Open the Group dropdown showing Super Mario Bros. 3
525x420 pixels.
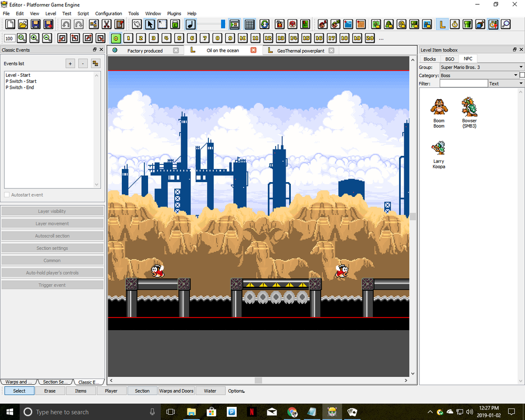tap(481, 67)
